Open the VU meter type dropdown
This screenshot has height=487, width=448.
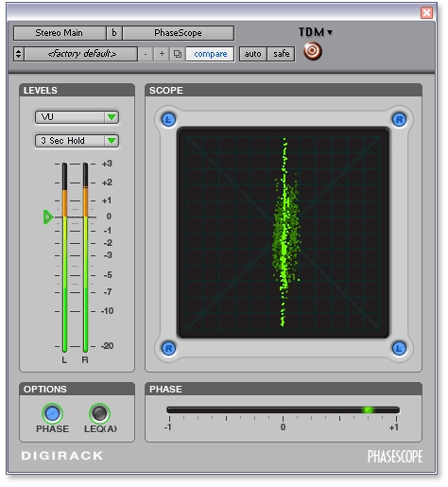click(x=77, y=117)
